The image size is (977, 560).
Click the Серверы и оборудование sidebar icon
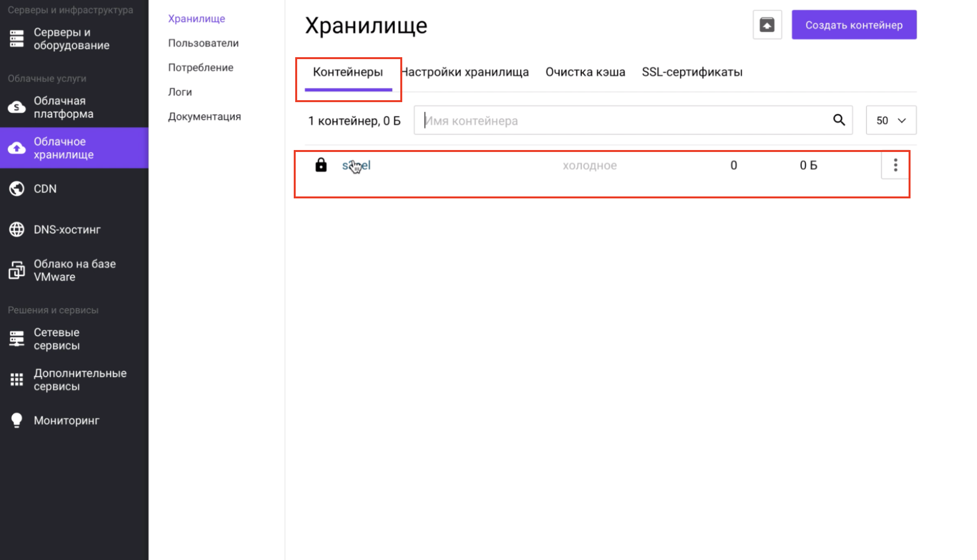coord(17,39)
